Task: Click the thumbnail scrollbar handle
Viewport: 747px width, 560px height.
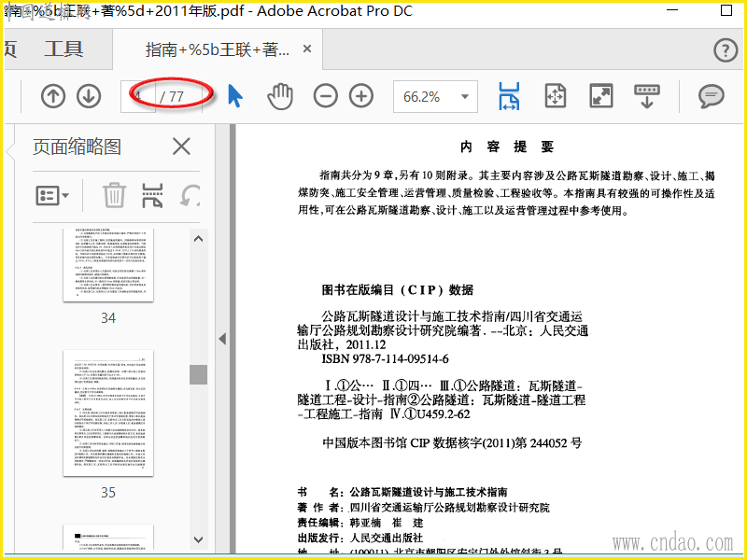Action: (x=198, y=374)
